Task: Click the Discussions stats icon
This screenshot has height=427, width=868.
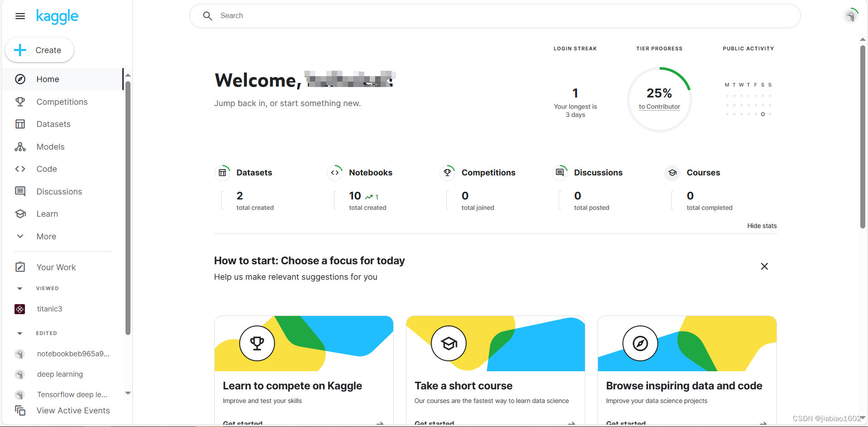Action: pos(560,173)
